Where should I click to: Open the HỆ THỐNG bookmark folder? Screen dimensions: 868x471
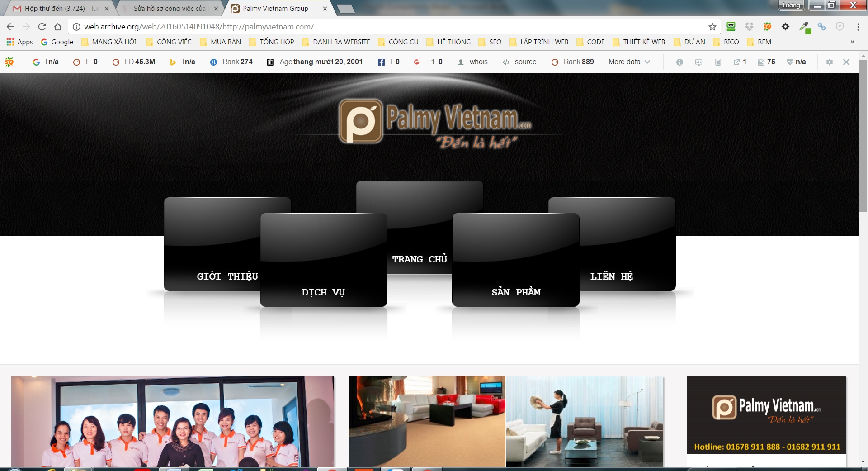coord(449,42)
